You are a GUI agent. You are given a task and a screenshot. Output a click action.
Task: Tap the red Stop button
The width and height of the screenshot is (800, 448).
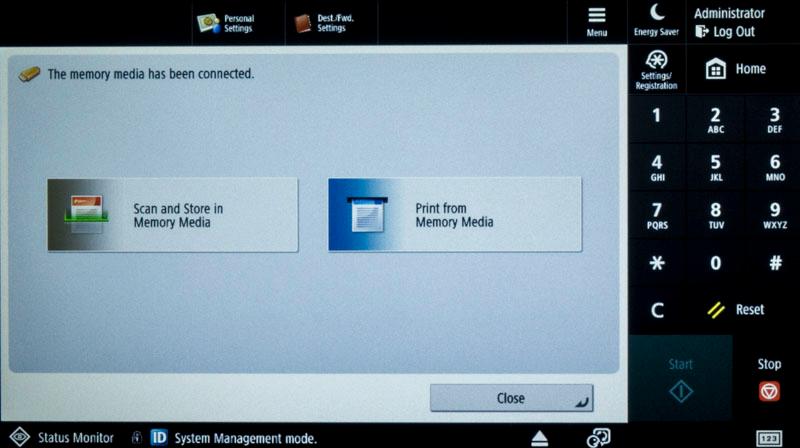pyautogui.click(x=769, y=391)
